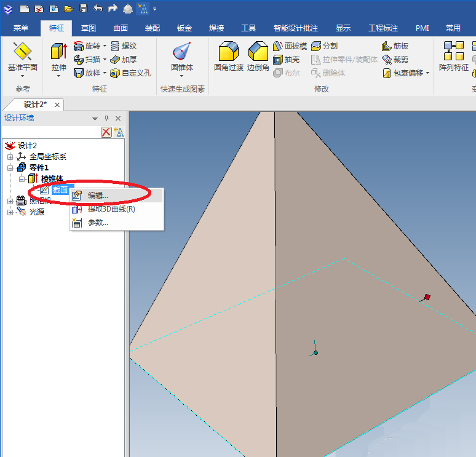This screenshot has width=476, height=457.
Task: Click the New document icon in quick access bar
Action: [24, 9]
